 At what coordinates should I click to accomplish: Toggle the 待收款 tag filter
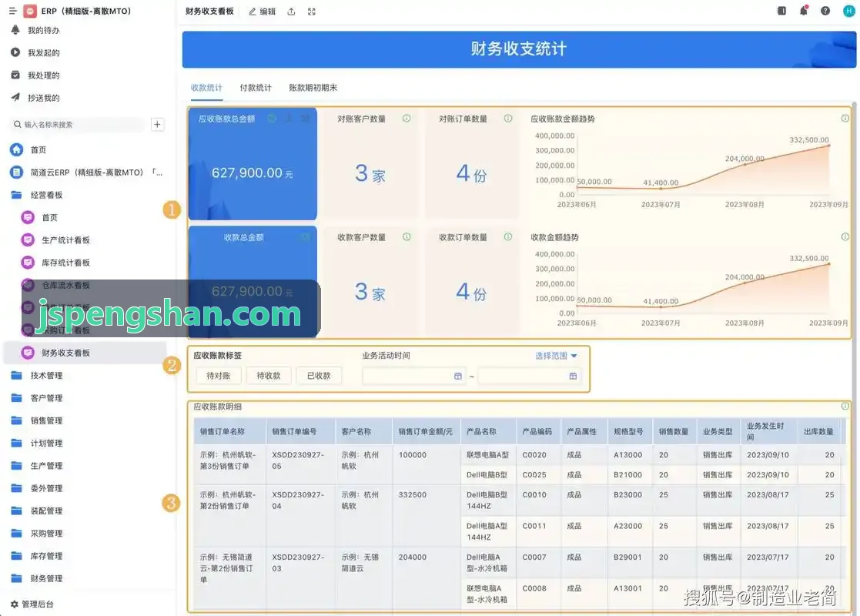(x=269, y=376)
